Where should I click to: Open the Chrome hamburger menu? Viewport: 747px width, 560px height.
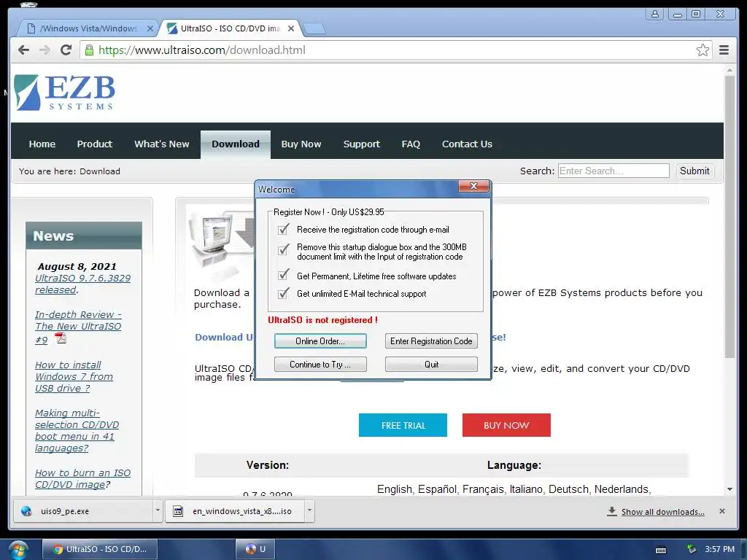click(x=724, y=50)
